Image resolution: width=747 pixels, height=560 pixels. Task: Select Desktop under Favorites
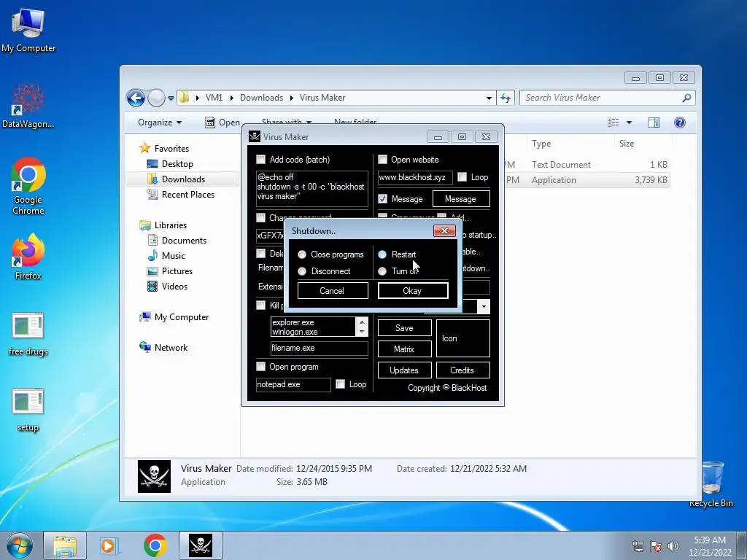177,164
